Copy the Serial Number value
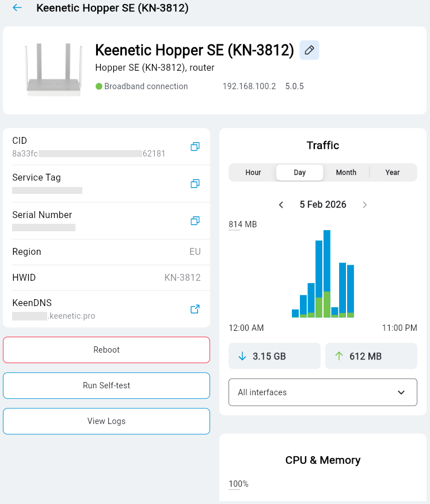 [195, 221]
